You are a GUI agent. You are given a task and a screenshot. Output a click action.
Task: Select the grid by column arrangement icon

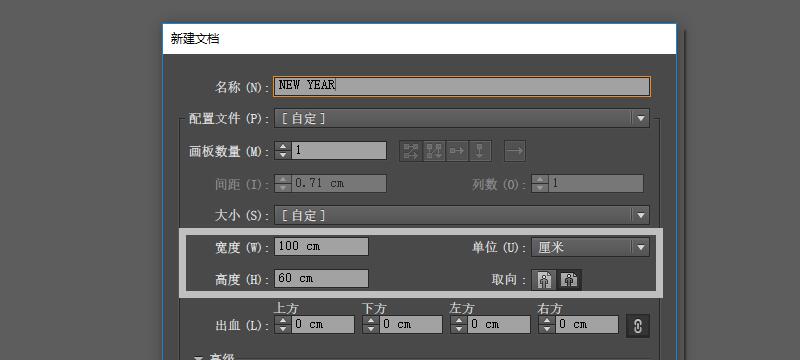point(434,151)
